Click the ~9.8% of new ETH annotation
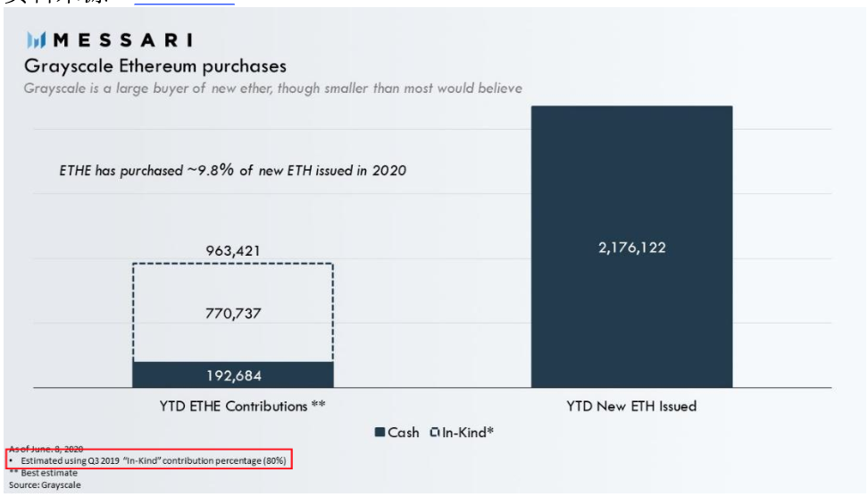Screen dimensions: 868x497 pyautogui.click(x=232, y=170)
